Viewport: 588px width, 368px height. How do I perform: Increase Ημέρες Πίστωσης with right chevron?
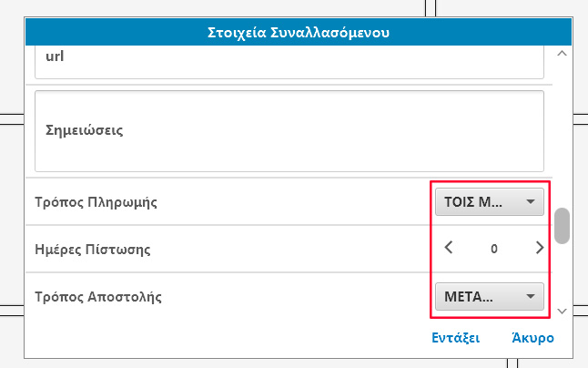540,247
